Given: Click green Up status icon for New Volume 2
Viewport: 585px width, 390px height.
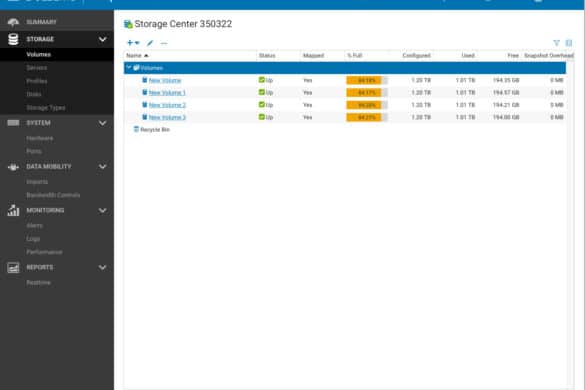Looking at the screenshot, I should tap(262, 104).
